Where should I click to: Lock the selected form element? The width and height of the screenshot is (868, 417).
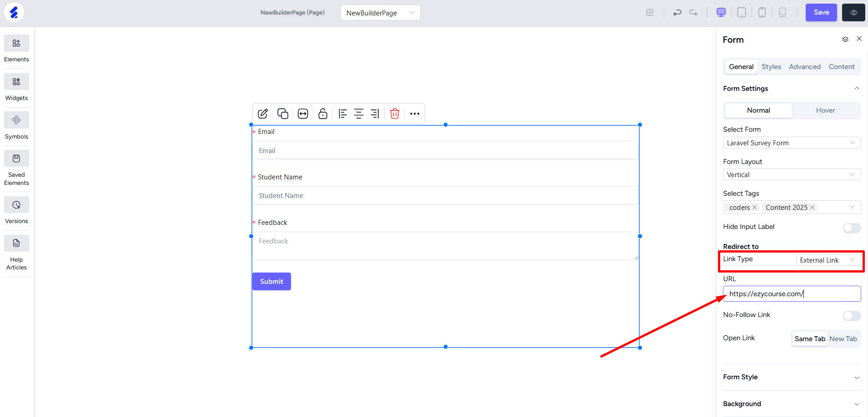[323, 114]
